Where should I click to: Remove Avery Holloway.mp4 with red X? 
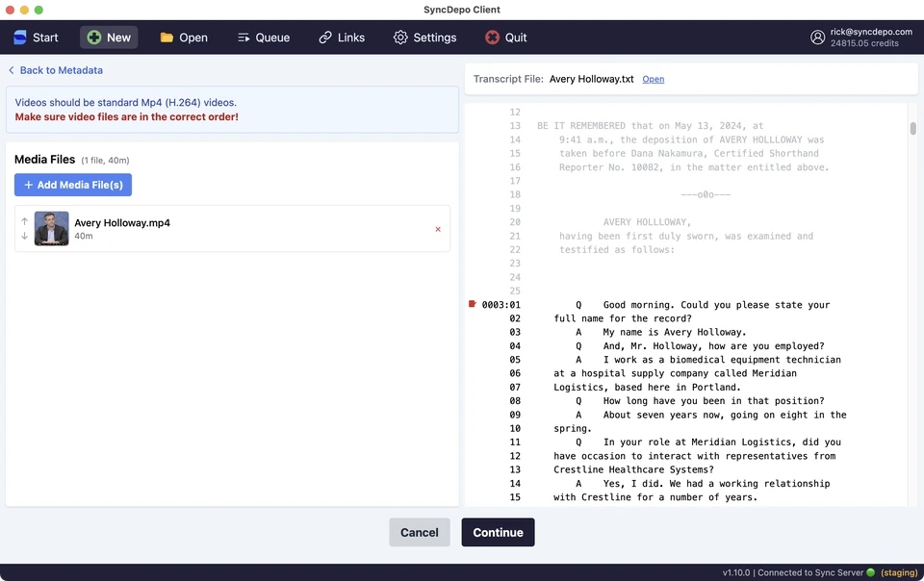[x=438, y=229]
